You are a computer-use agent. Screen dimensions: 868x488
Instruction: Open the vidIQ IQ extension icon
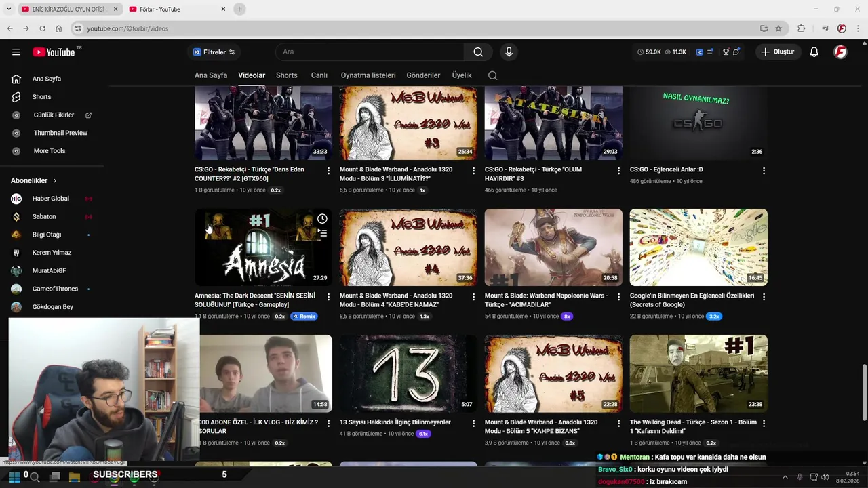tap(699, 52)
